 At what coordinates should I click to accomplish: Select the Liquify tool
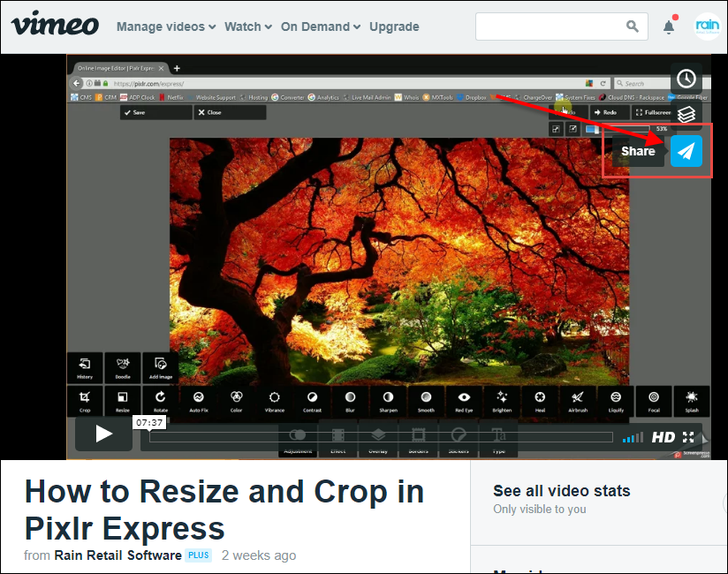click(616, 402)
